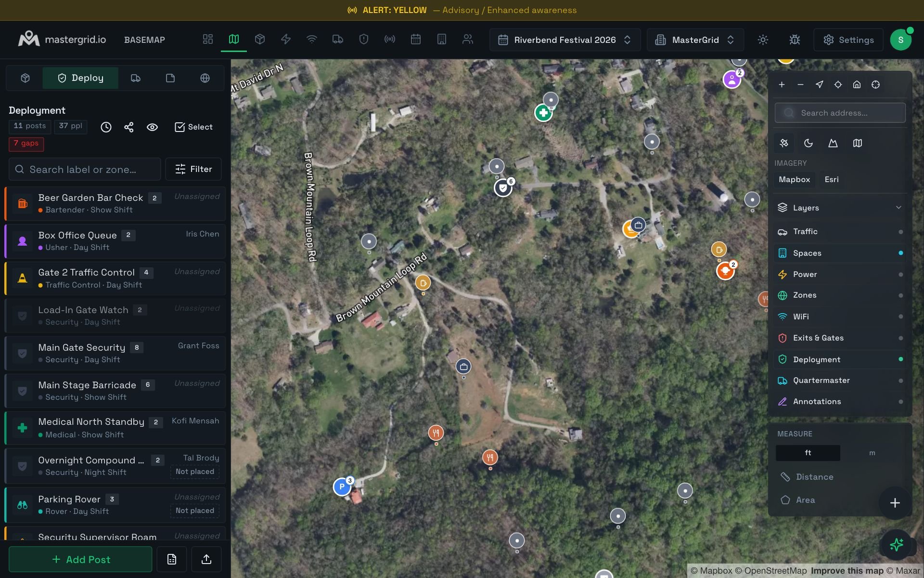924x578 pixels.
Task: Open the power lightning icon in top nav
Action: pyautogui.click(x=286, y=39)
